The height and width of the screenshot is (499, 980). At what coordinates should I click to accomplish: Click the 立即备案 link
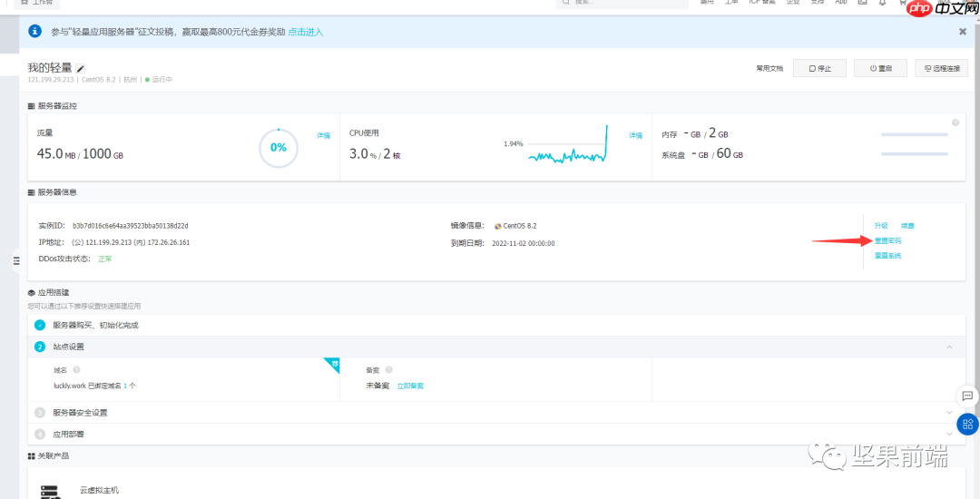tap(411, 386)
